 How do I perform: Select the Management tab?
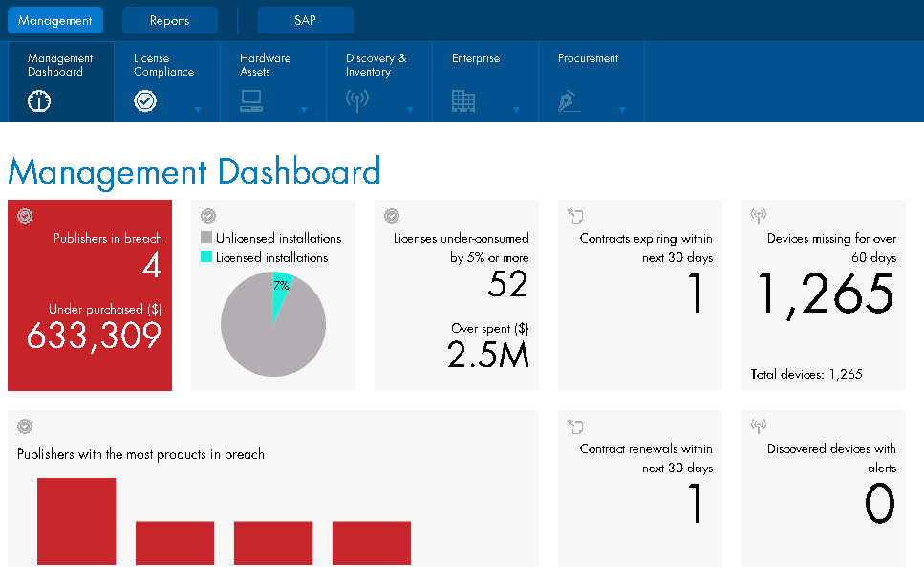pos(55,20)
